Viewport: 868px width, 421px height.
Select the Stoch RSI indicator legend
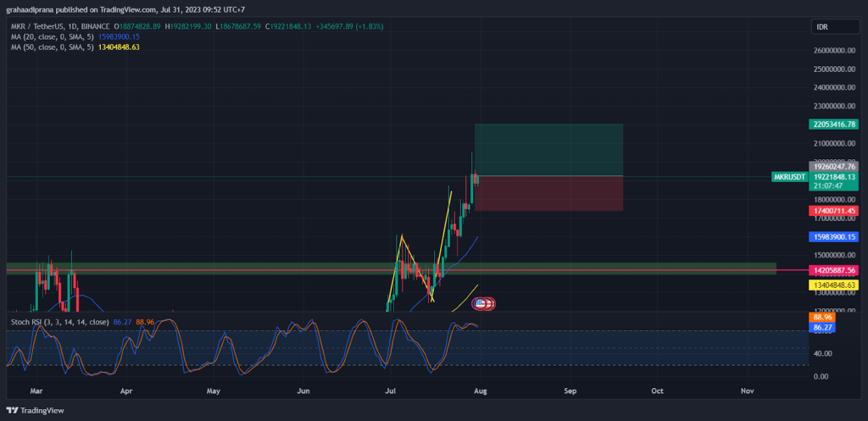(x=60, y=321)
